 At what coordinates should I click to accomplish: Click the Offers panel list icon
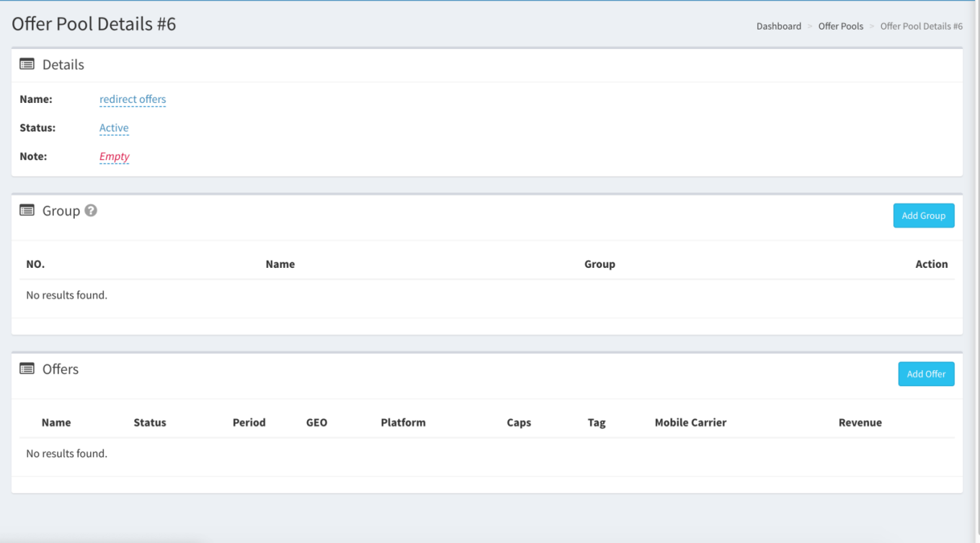tap(27, 369)
